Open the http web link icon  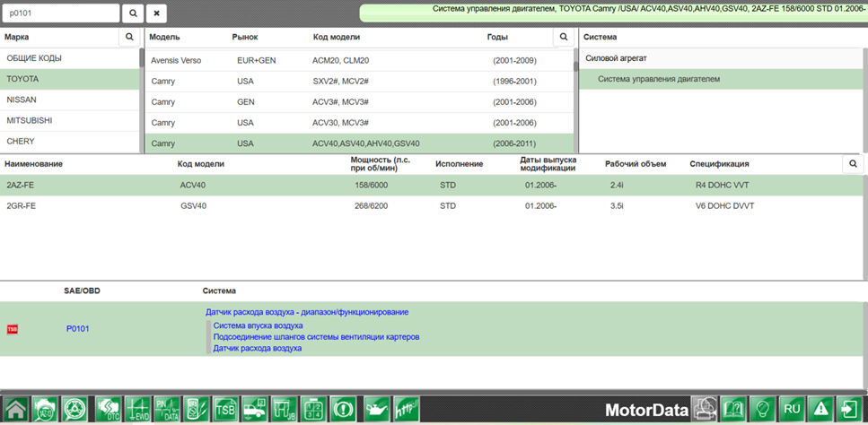[406, 410]
